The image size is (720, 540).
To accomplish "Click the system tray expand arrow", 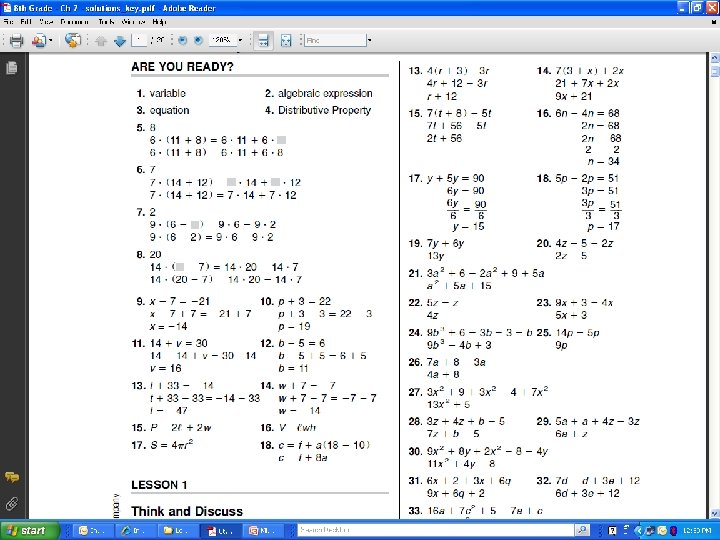I will pyautogui.click(x=637, y=531).
